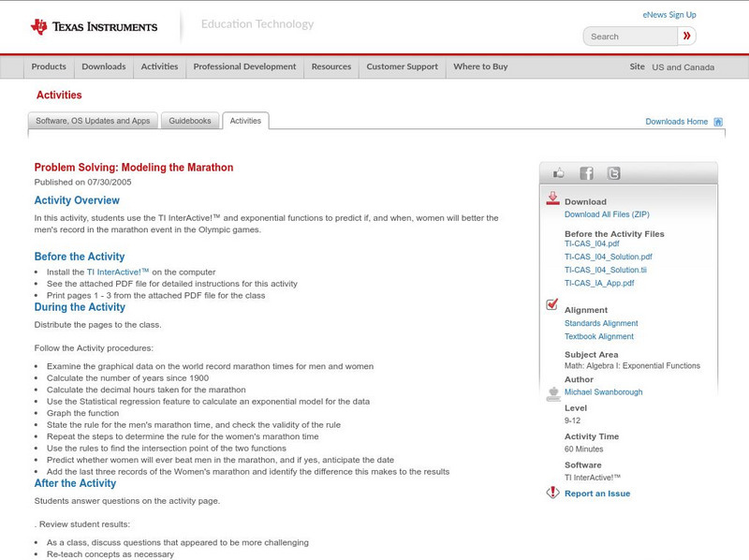This screenshot has width=749, height=560.
Task: Open Where to Buy menu
Action: (480, 66)
